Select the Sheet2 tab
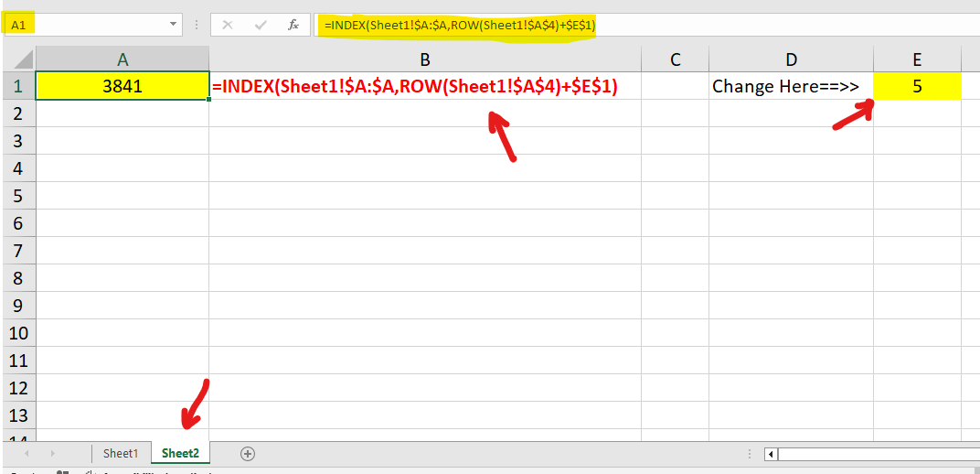980x474 pixels. (180, 453)
